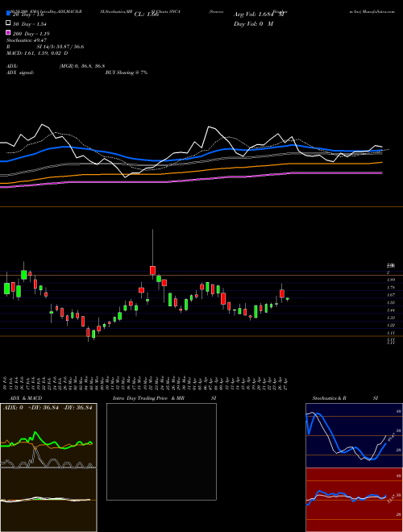Click the 'CL: 1.66' closing price label

pyautogui.click(x=147, y=15)
